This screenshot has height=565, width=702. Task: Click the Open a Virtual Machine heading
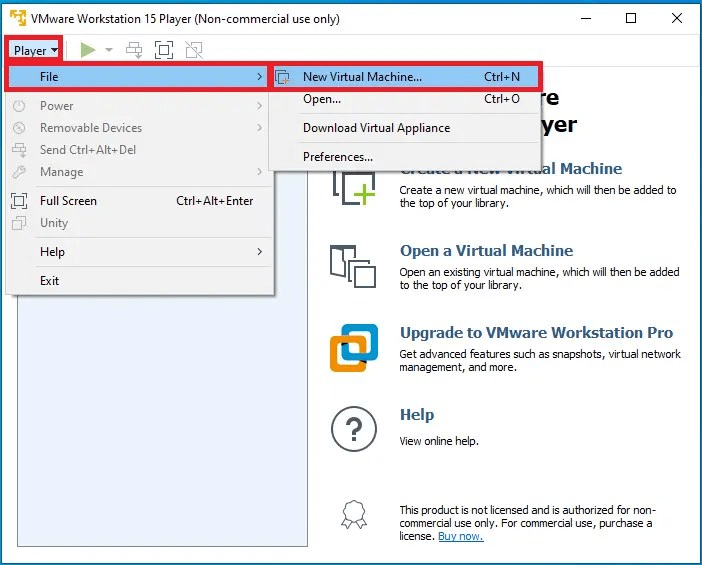pyautogui.click(x=486, y=250)
